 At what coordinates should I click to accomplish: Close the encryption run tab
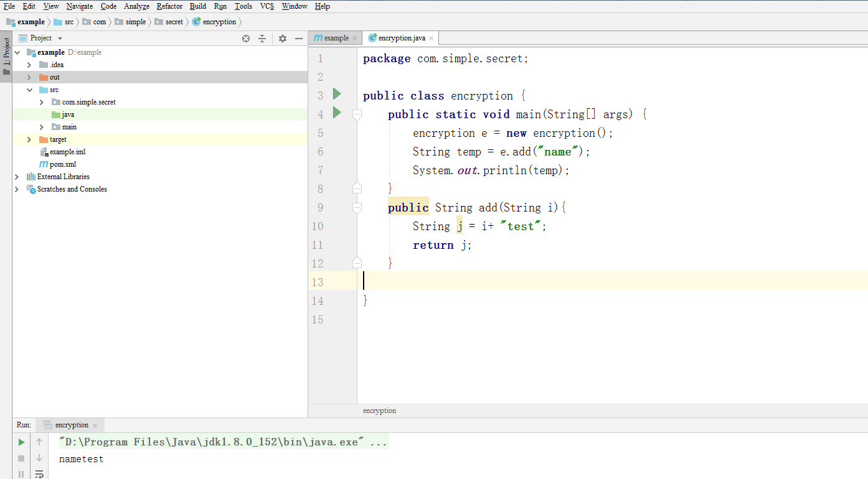coord(95,426)
